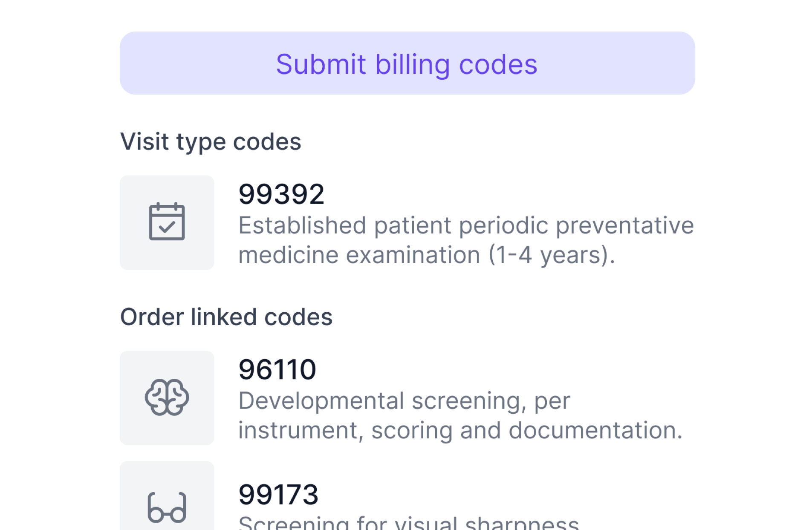Select billing code number 99392
Image resolution: width=812 pixels, height=530 pixels.
pyautogui.click(x=281, y=194)
